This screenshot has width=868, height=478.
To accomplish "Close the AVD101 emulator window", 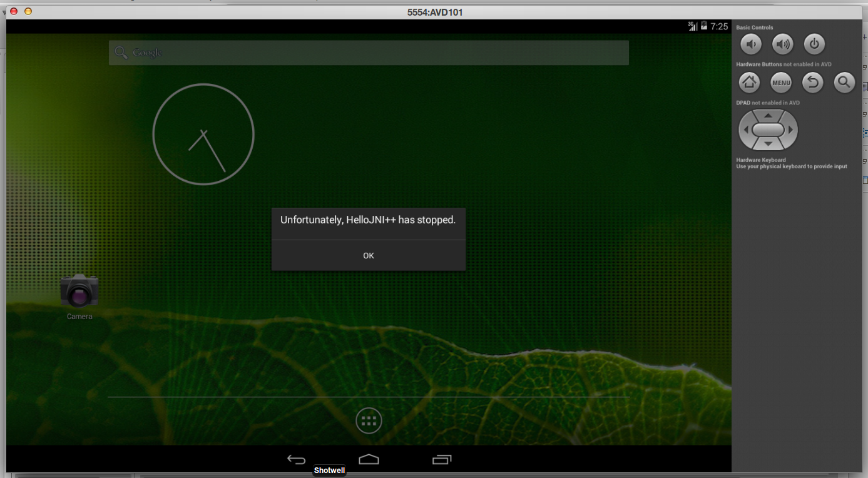I will point(14,11).
